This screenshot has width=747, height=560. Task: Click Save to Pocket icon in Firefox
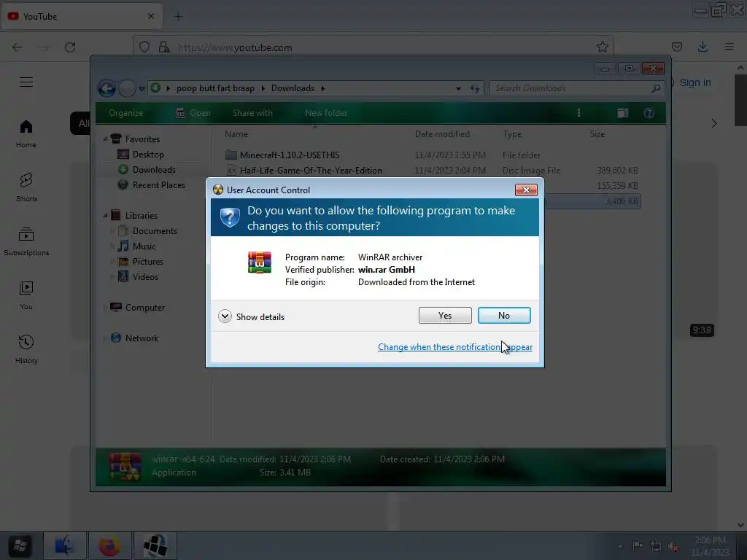676,47
